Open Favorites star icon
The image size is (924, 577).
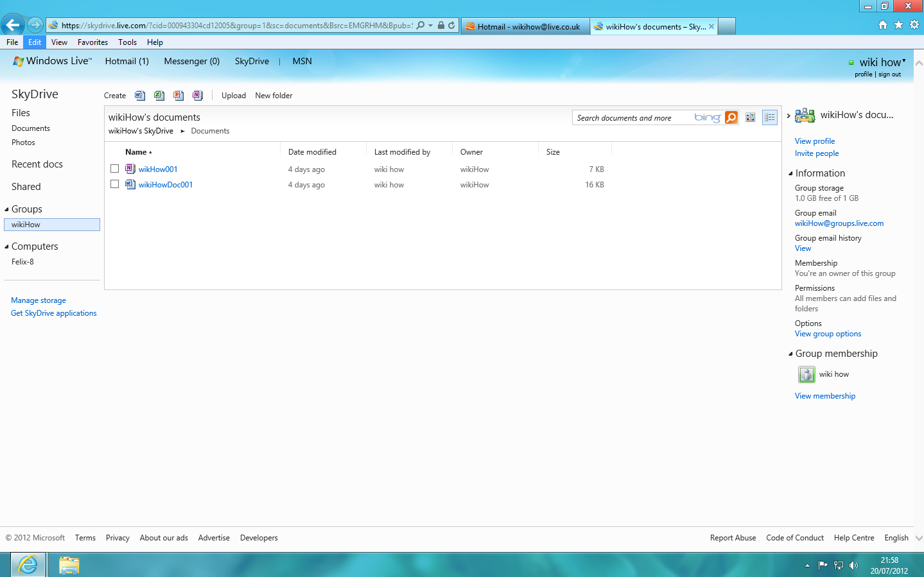pos(898,24)
